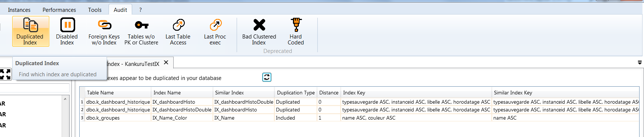Viewport: 644px width, 137px height.
Task: Click the expand arrows fullscreen icon
Action: click(x=5, y=74)
